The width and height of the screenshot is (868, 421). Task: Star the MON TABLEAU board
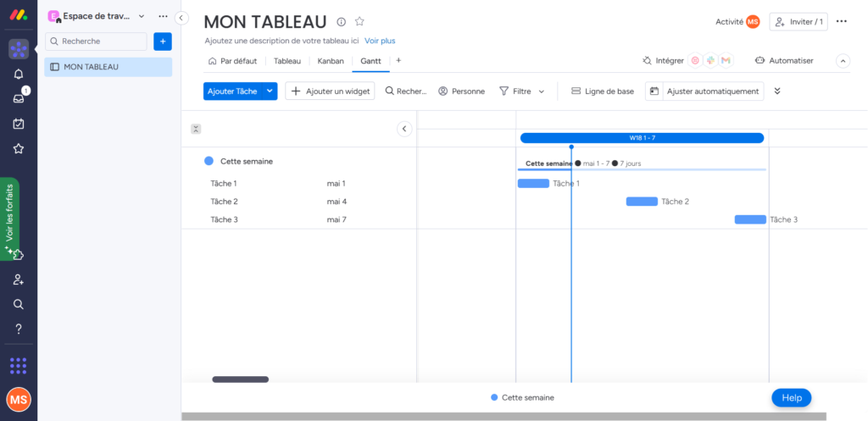[x=359, y=22]
